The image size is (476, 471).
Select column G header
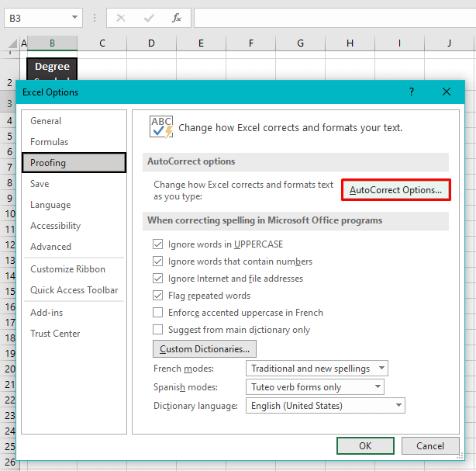(x=300, y=43)
